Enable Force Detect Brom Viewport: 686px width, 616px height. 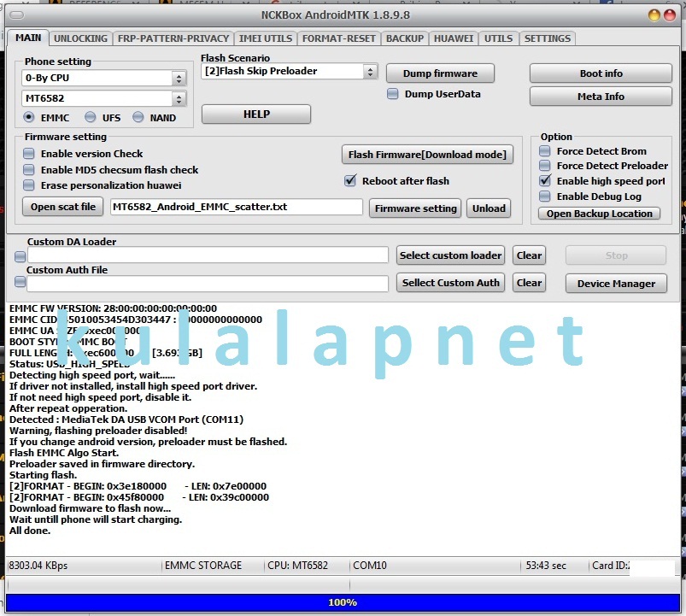[545, 151]
